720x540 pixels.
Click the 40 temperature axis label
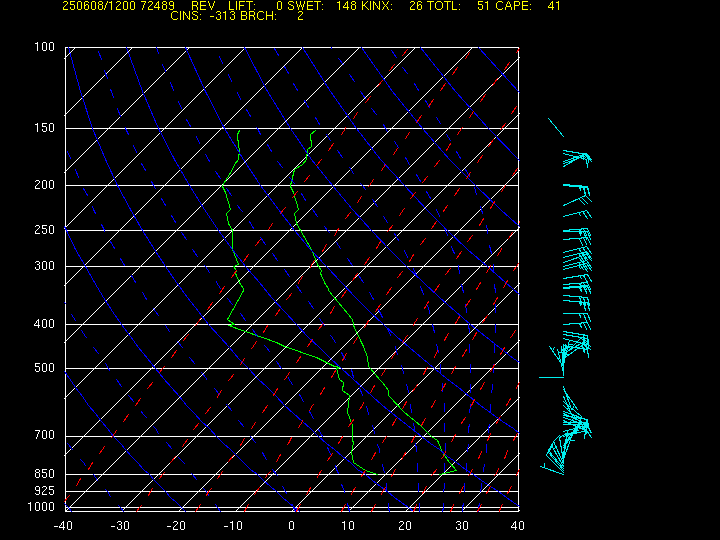(518, 526)
